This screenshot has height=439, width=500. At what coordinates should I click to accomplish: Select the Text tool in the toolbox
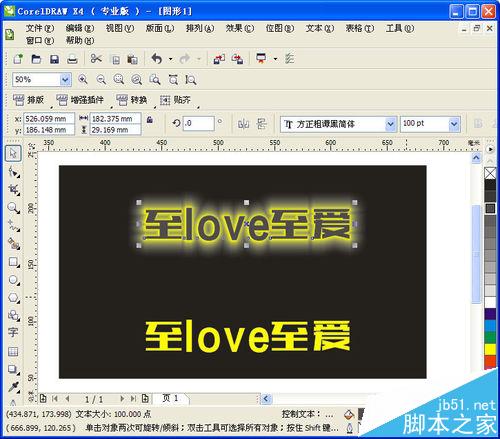[x=13, y=332]
